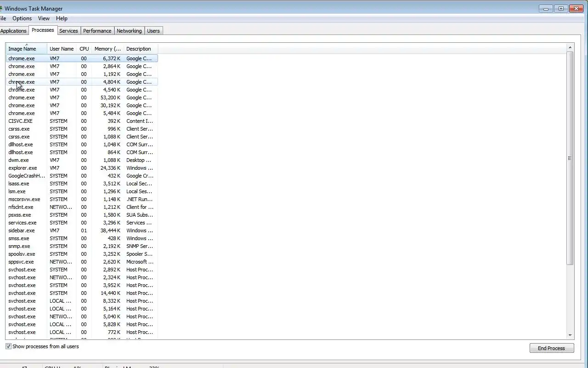Select dllhost.exe row with 1,048 K memory
The height and width of the screenshot is (368, 588).
click(82, 144)
